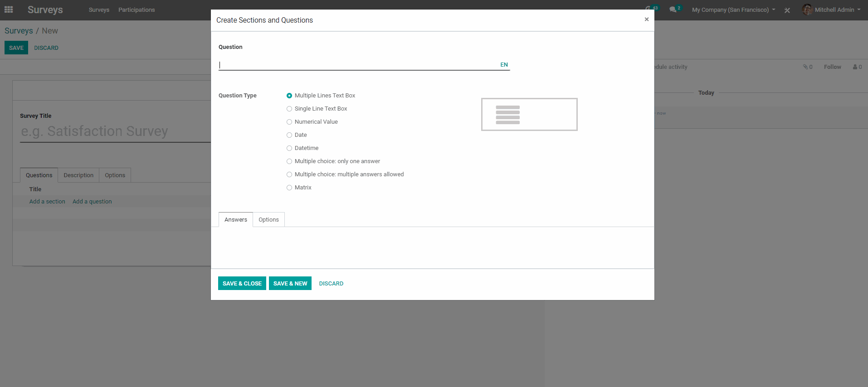868x387 pixels.
Task: Click the debug tools wrench icon
Action: pyautogui.click(x=787, y=10)
